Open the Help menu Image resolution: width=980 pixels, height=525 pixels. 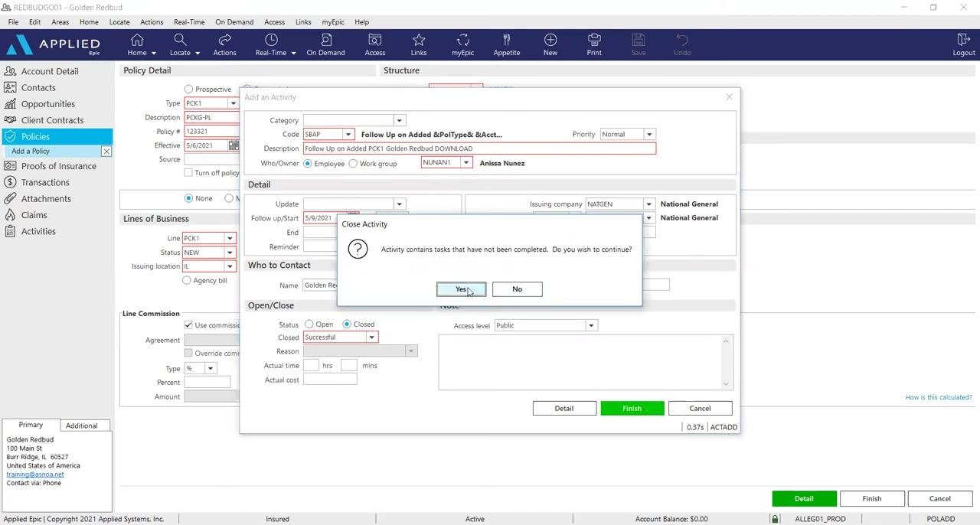[361, 22]
